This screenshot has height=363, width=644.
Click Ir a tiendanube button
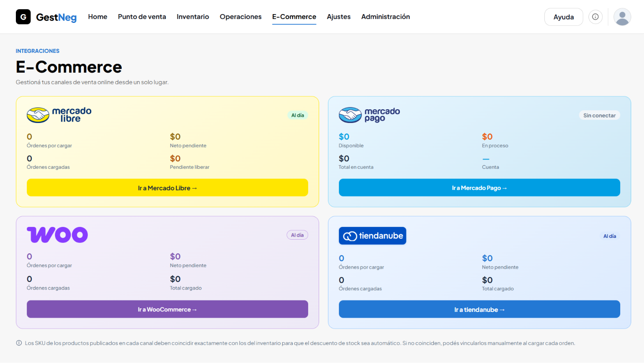coord(480,309)
